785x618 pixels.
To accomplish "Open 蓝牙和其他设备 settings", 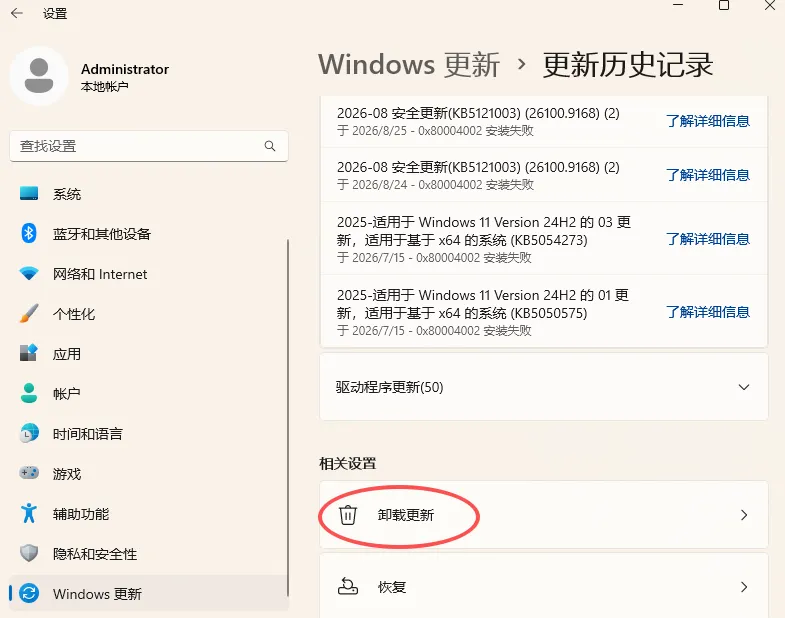I will click(x=149, y=234).
